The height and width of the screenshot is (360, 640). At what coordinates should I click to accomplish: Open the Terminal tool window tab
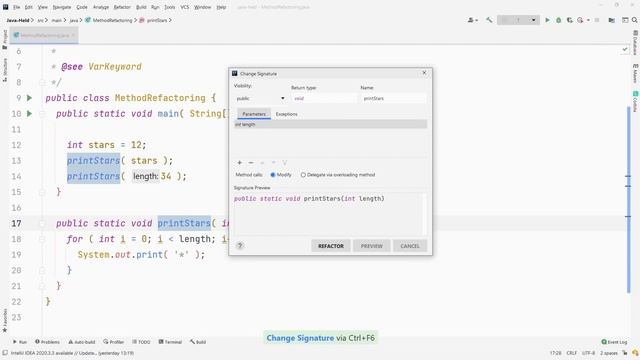170,342
